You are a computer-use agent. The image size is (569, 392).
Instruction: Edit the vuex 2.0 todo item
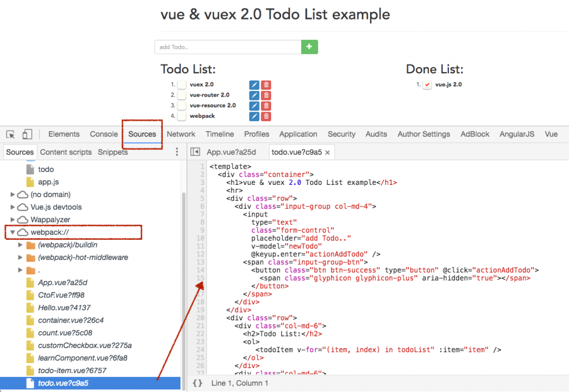(x=254, y=85)
